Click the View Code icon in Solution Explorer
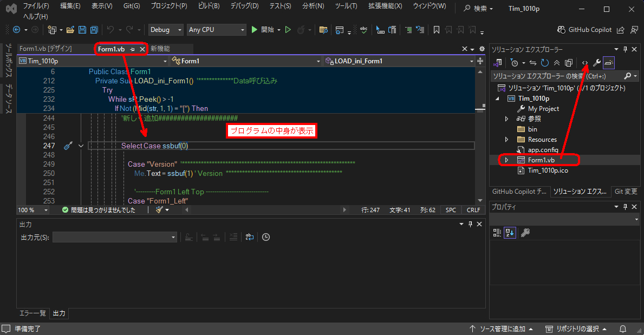The height and width of the screenshot is (335, 644). (x=585, y=63)
